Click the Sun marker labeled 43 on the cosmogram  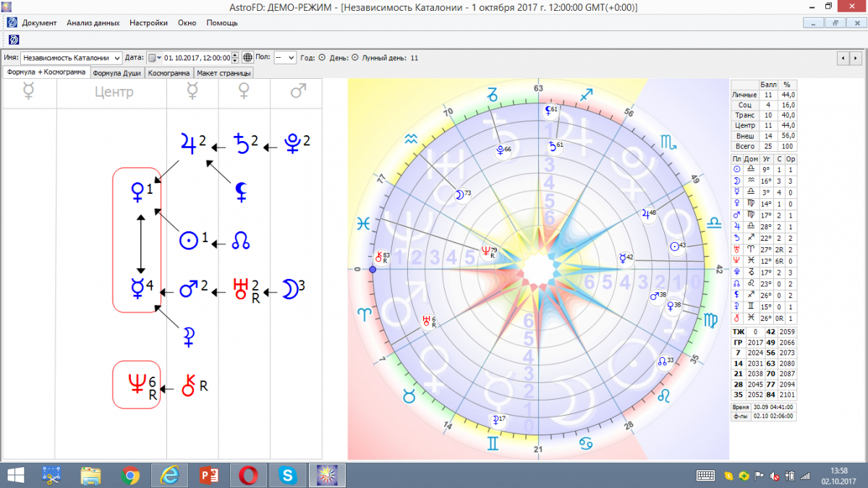pos(675,247)
